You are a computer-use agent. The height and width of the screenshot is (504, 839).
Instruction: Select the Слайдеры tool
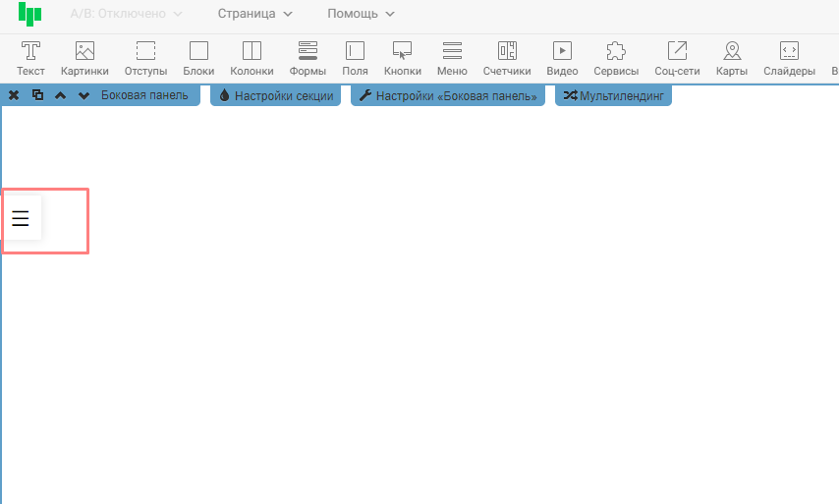click(x=789, y=58)
